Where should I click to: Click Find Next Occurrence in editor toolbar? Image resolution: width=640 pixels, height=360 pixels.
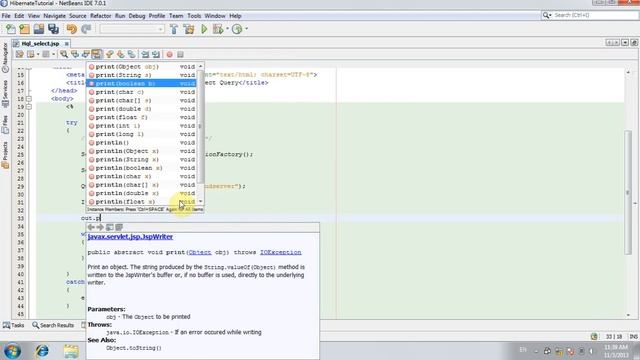86,54
